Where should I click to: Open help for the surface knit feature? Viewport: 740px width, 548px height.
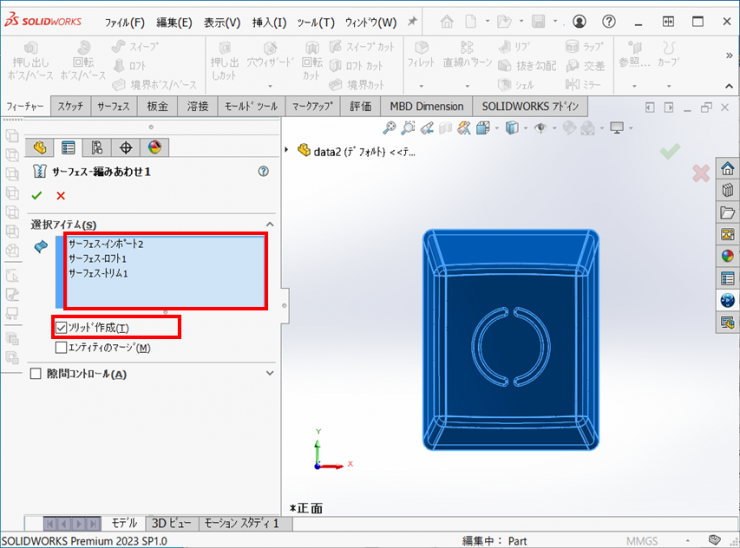[263, 171]
